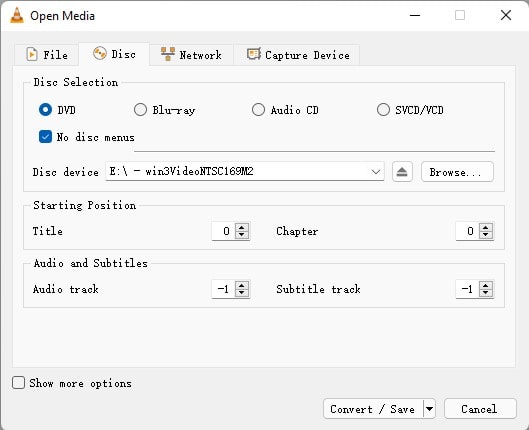Decrement the Subtitle track spinner
This screenshot has width=529, height=430.
pos(485,293)
